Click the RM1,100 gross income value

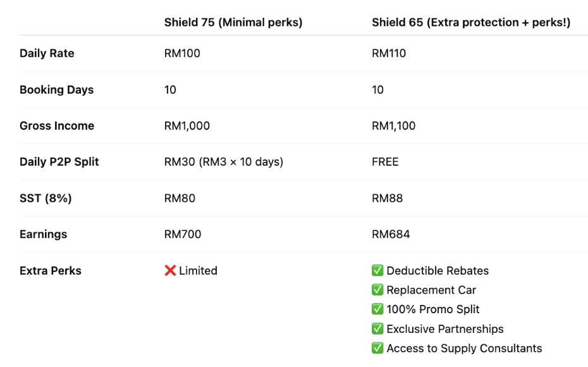coord(394,126)
